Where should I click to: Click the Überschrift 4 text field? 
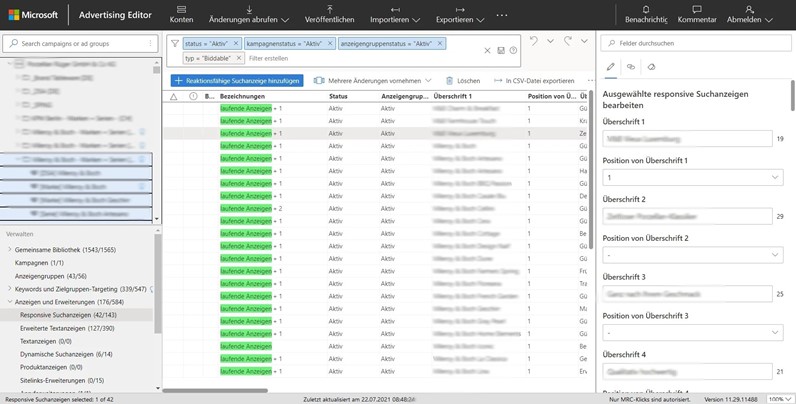[687, 372]
